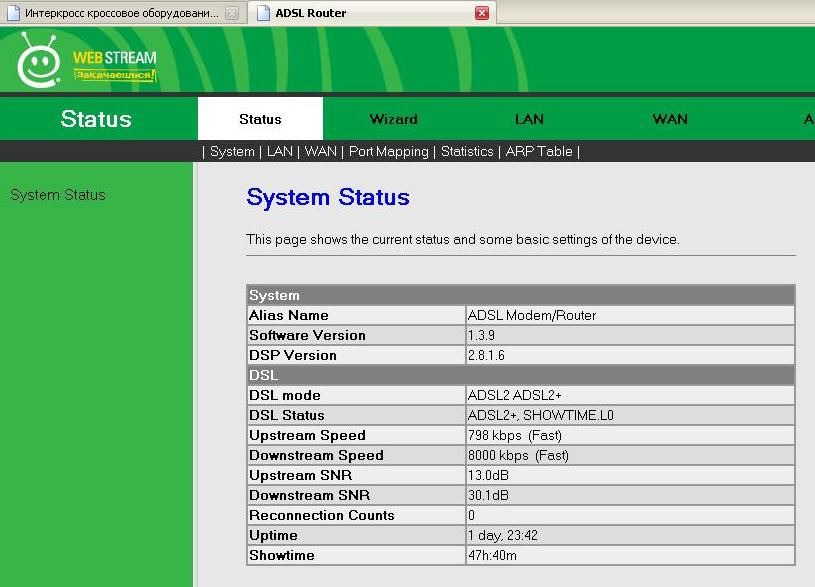Open the ARP Table submenu link

[x=539, y=151]
